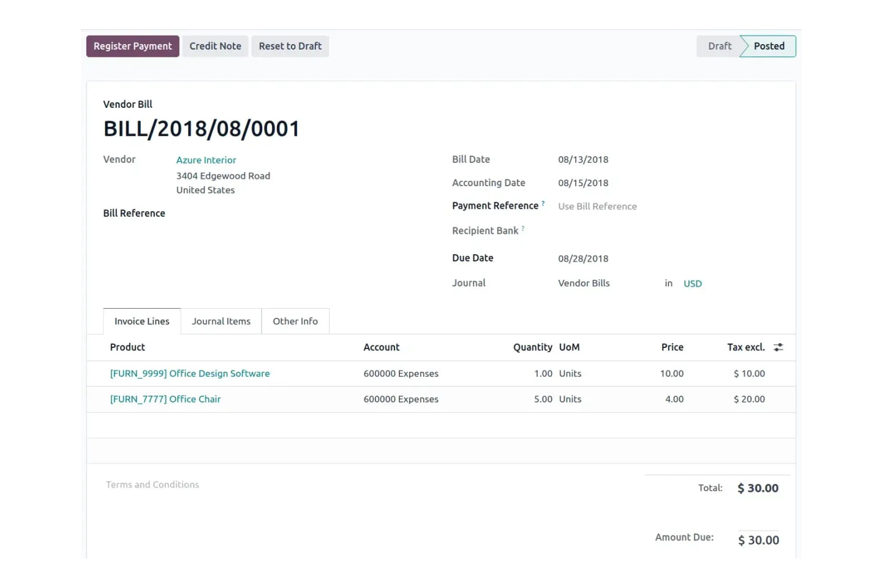Click the $ 10.00 tax excluded amount
This screenshot has height=588, width=882.
click(x=749, y=374)
